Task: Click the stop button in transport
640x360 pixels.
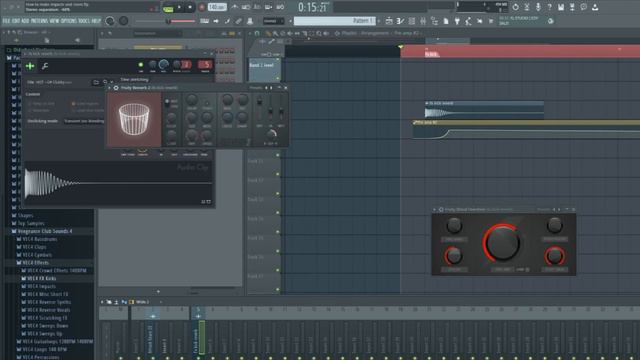Action: [x=190, y=7]
